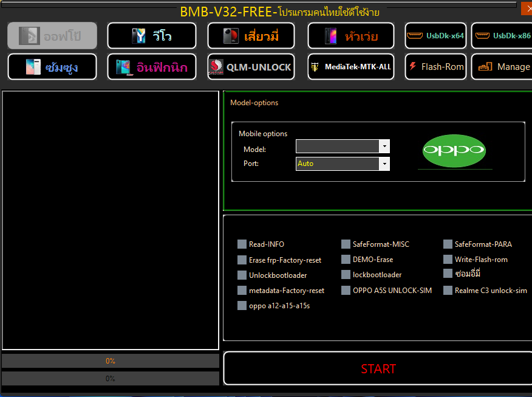The height and width of the screenshot is (397, 532).
Task: Install the UsbDk-x86 driver
Action: 502,36
